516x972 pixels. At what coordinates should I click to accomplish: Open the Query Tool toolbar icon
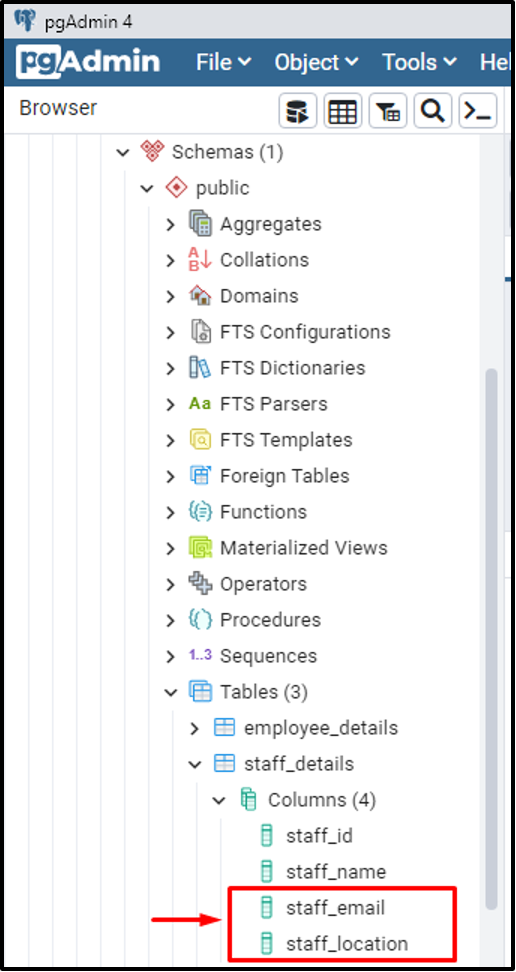point(298,112)
